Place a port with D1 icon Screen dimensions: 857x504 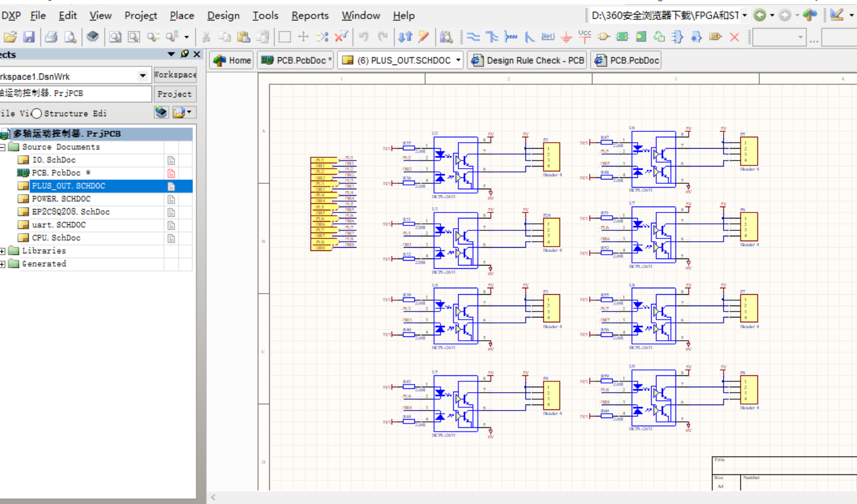(x=715, y=37)
